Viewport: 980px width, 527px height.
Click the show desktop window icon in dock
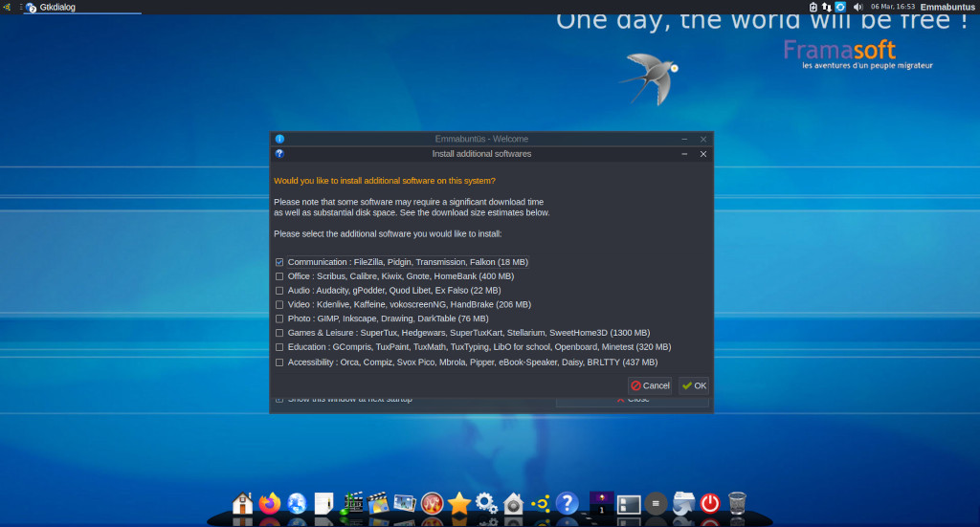[629, 504]
